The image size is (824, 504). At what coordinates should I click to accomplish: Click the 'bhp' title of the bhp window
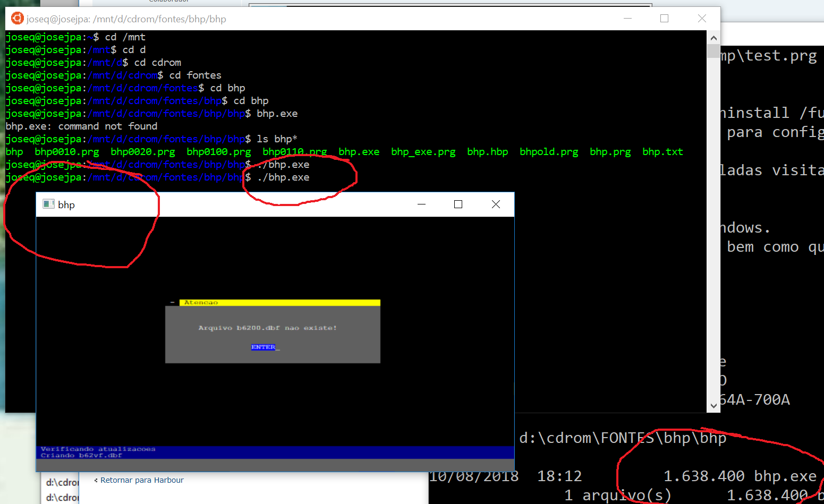(66, 205)
